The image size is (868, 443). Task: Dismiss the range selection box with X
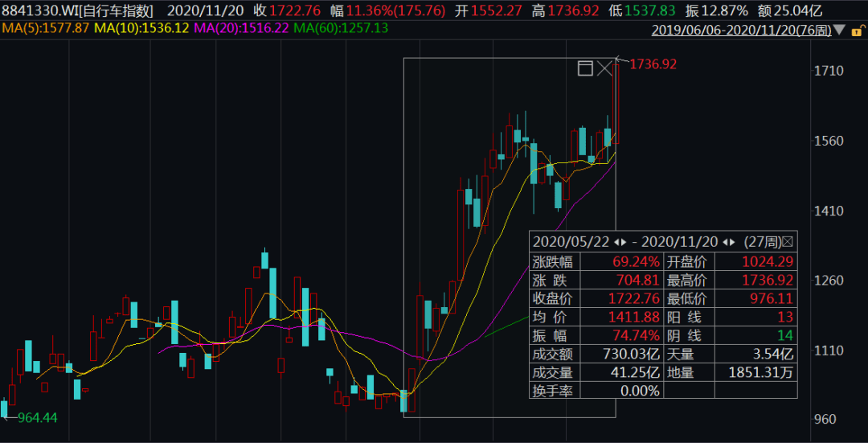click(x=604, y=68)
